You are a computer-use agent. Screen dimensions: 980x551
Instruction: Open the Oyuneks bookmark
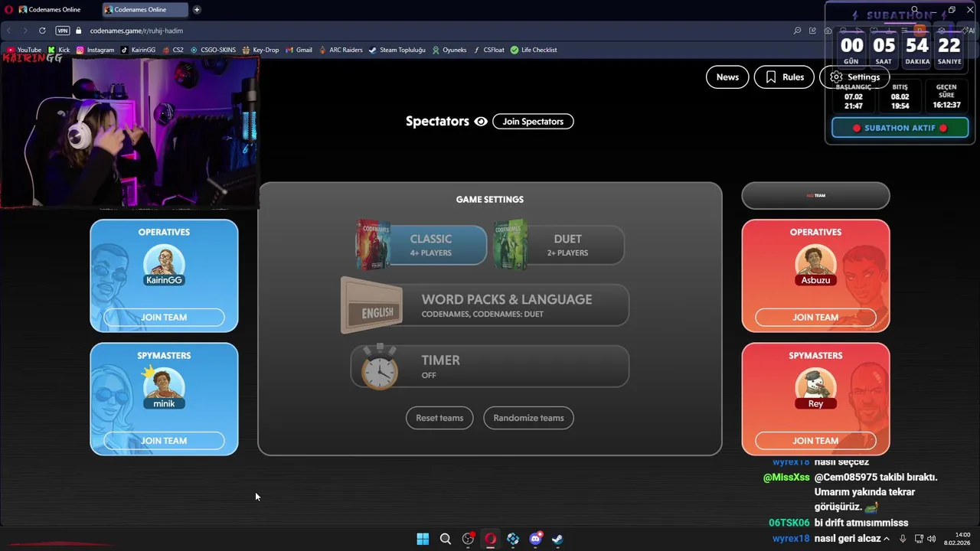pos(449,50)
